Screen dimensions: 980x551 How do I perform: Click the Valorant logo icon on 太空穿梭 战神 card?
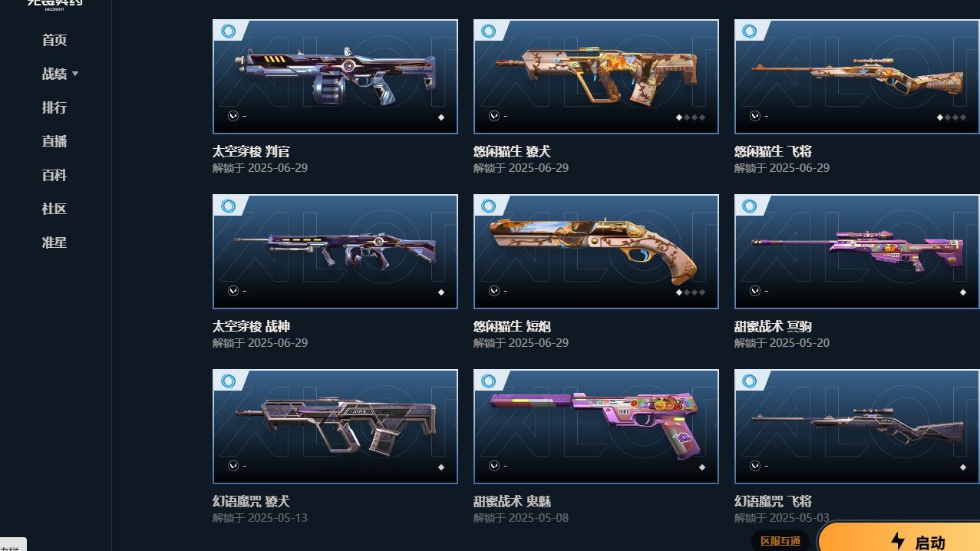click(233, 291)
